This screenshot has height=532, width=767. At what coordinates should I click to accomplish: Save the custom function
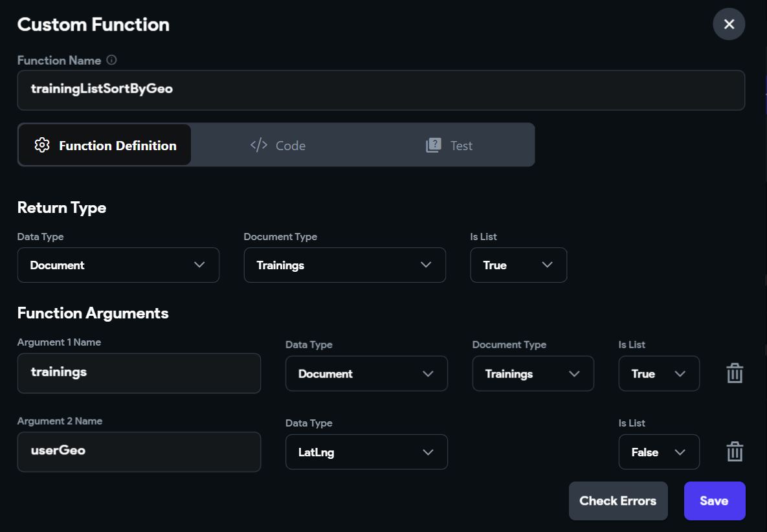point(715,501)
